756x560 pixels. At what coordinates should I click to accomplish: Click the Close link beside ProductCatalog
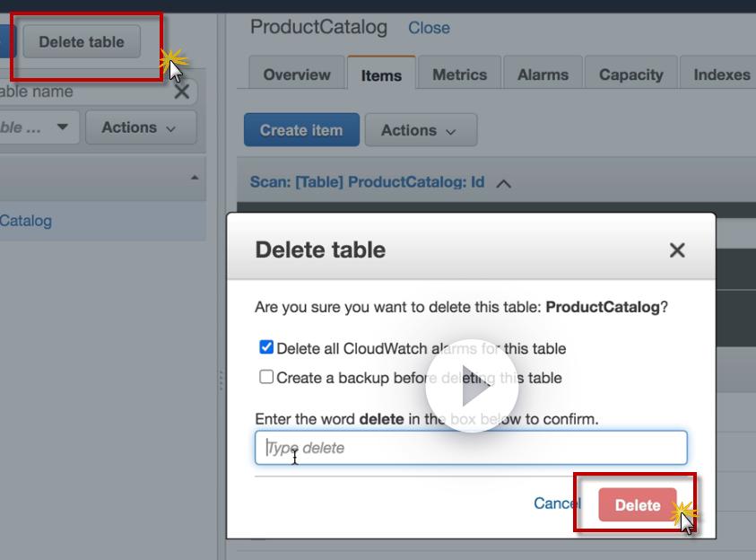click(429, 28)
